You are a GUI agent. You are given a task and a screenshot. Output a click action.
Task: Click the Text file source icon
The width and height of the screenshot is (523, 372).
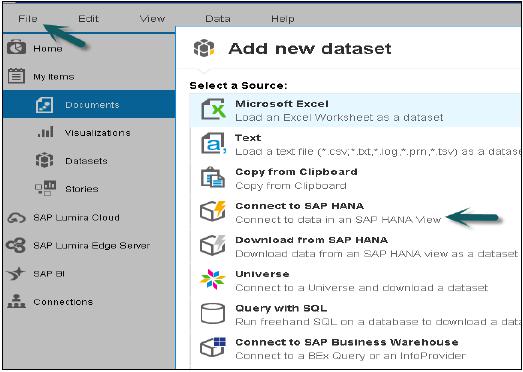tap(213, 143)
